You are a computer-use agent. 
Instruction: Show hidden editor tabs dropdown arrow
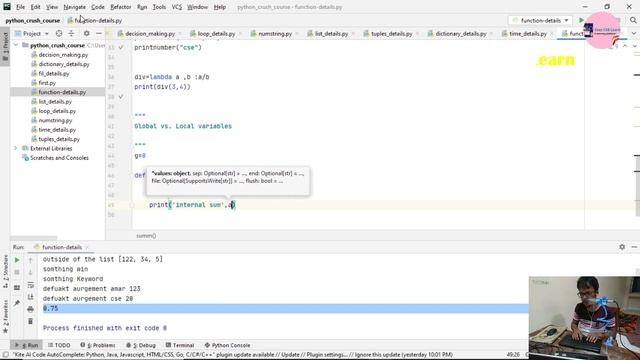634,33
